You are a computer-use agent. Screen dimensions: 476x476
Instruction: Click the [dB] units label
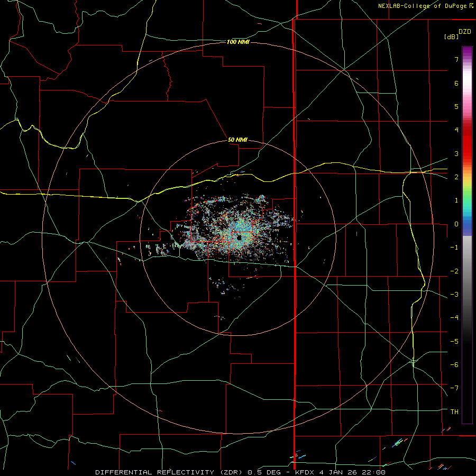point(451,36)
